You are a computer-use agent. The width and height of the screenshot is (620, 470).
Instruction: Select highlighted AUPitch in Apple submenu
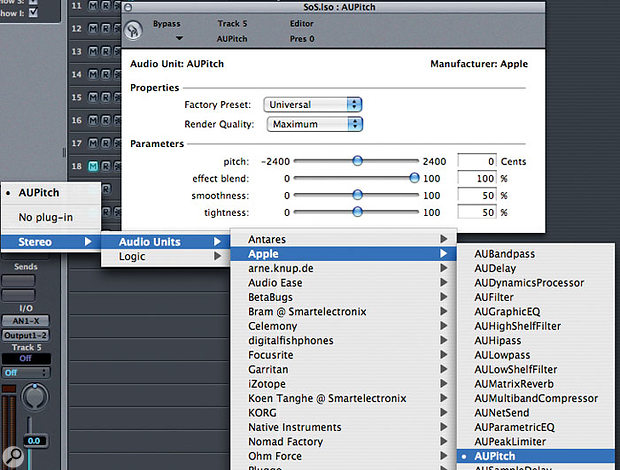(x=536, y=456)
